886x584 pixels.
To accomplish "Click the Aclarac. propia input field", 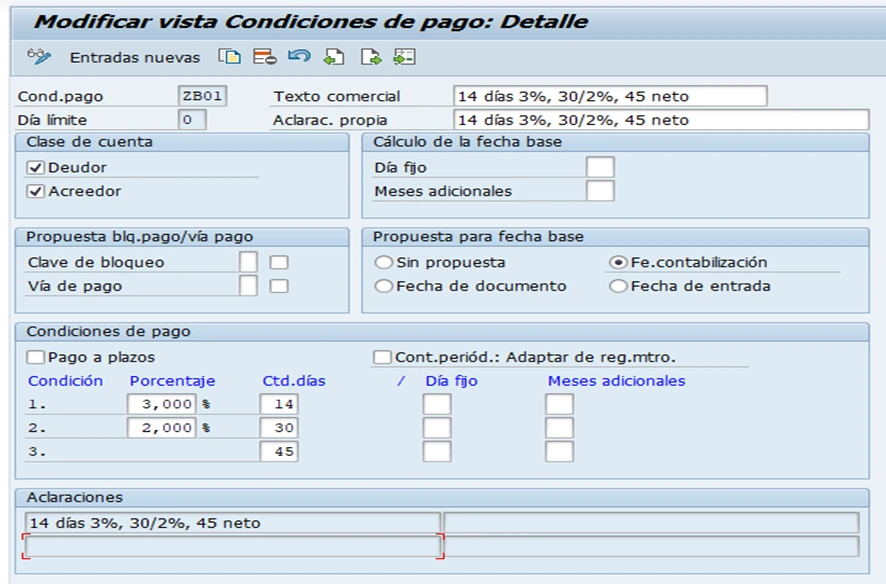I will click(x=661, y=120).
